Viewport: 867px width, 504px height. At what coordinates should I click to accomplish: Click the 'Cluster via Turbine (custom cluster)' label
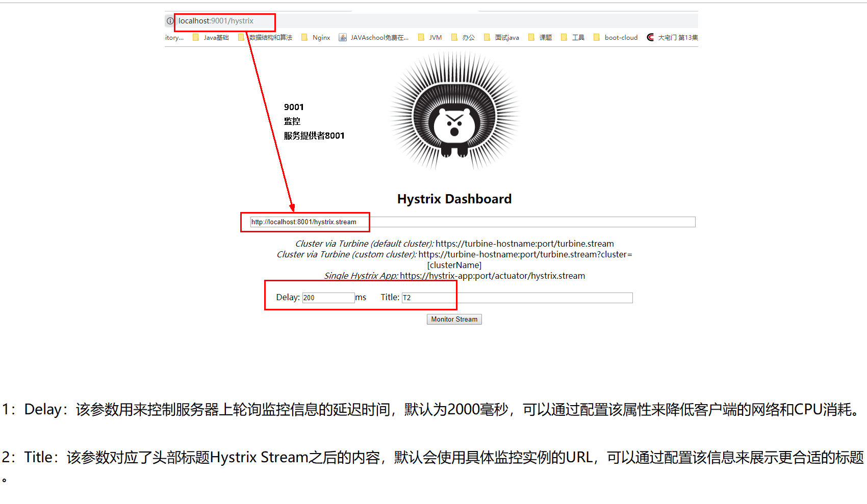[x=346, y=254]
